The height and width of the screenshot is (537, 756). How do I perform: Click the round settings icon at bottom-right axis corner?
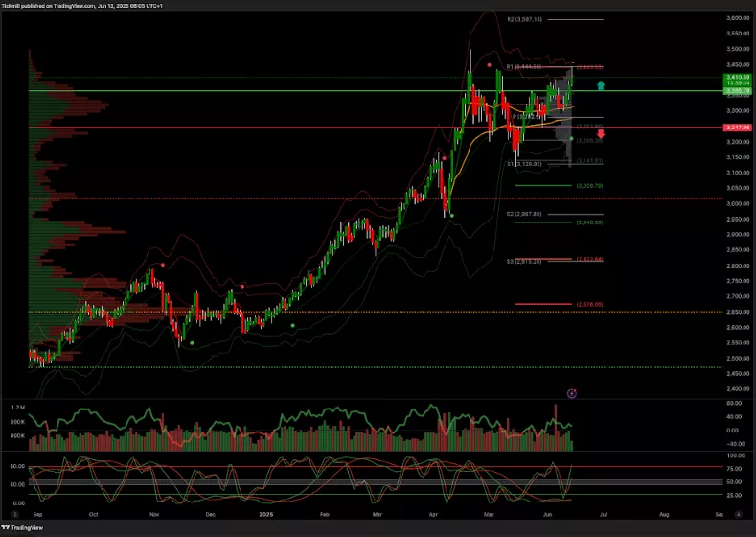tap(739, 514)
